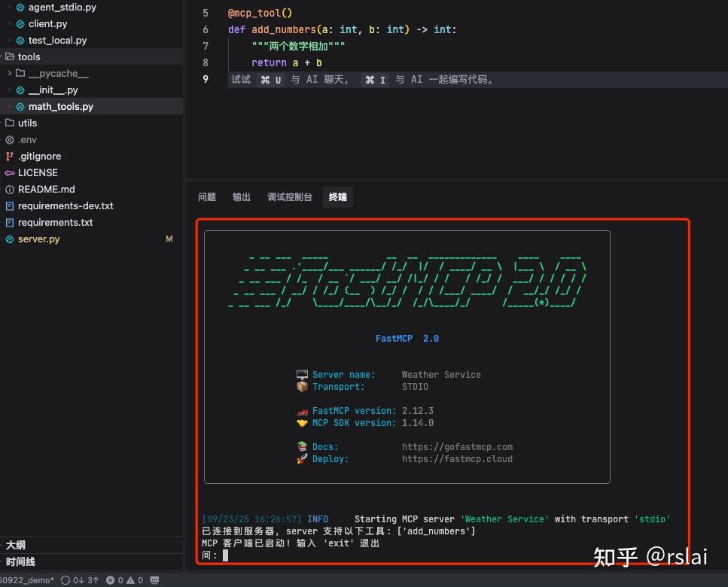Click the @mcp_tool() decorator on line 5
Image resolution: width=728 pixels, height=587 pixels.
(x=260, y=13)
